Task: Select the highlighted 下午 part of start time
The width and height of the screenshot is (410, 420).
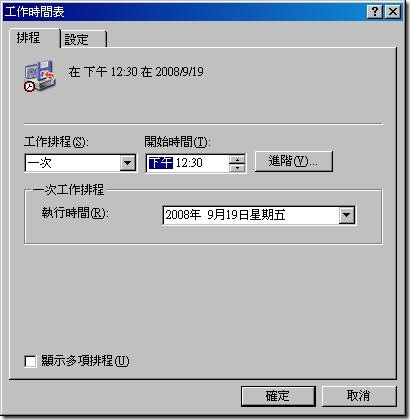Action: click(160, 163)
